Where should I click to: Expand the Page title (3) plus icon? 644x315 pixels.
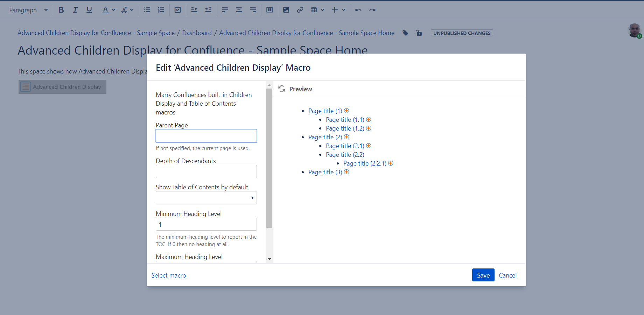tap(346, 172)
